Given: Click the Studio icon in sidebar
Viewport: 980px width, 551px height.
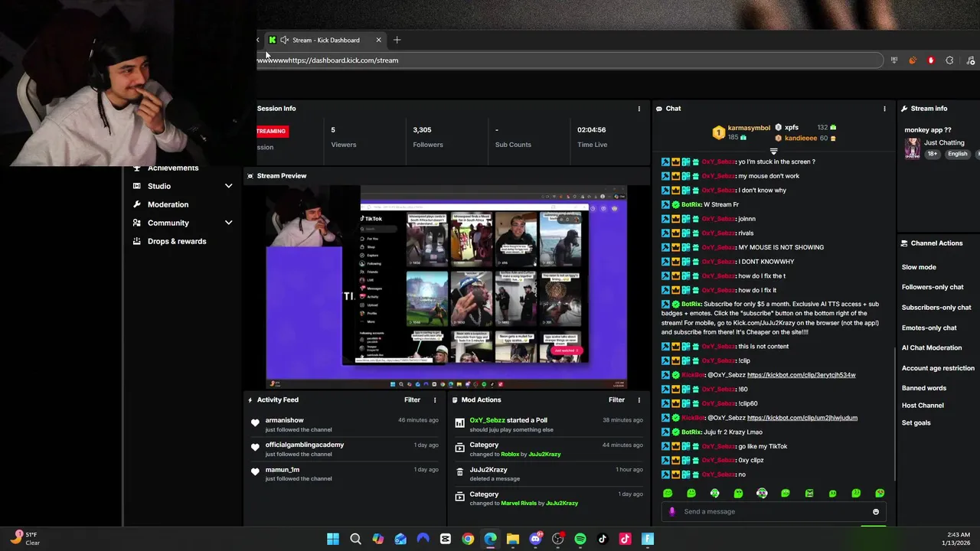Looking at the screenshot, I should coord(136,186).
